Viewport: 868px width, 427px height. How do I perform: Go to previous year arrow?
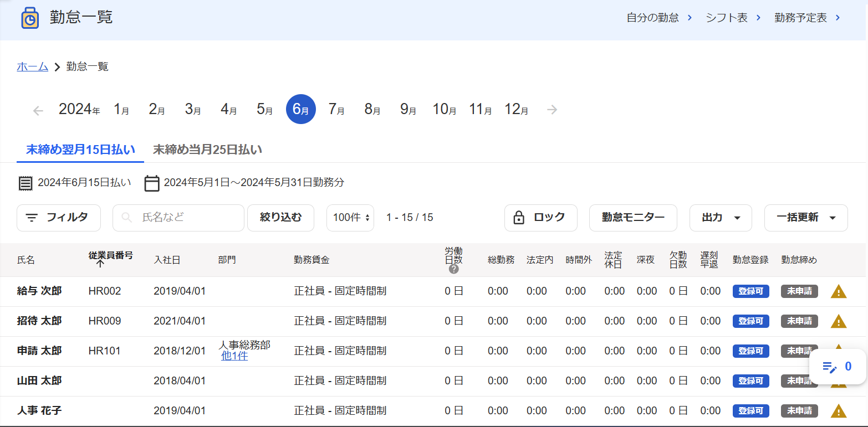pyautogui.click(x=38, y=110)
